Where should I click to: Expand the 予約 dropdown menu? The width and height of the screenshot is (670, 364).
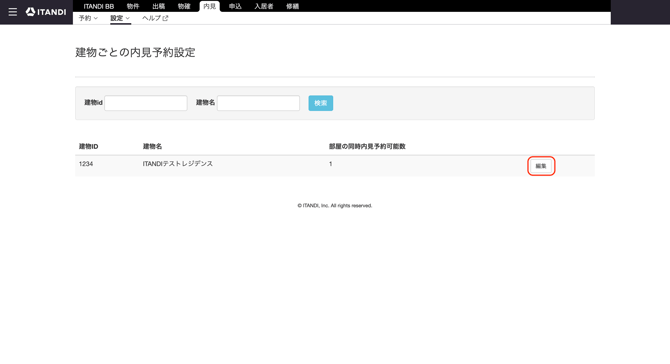click(x=88, y=18)
